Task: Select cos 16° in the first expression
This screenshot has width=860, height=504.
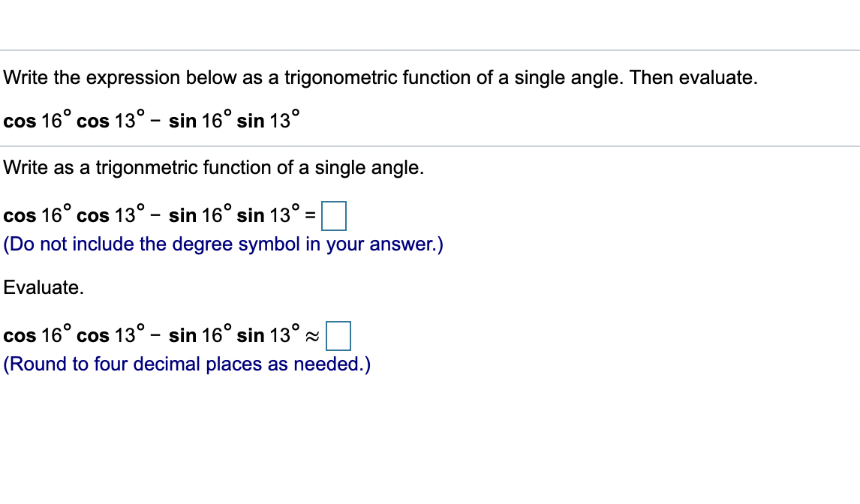Action: click(38, 120)
